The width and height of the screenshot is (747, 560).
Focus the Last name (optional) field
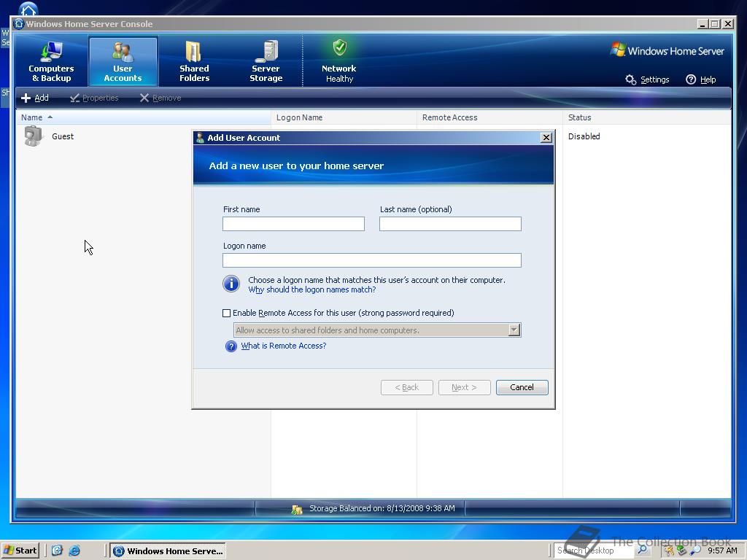pos(450,224)
